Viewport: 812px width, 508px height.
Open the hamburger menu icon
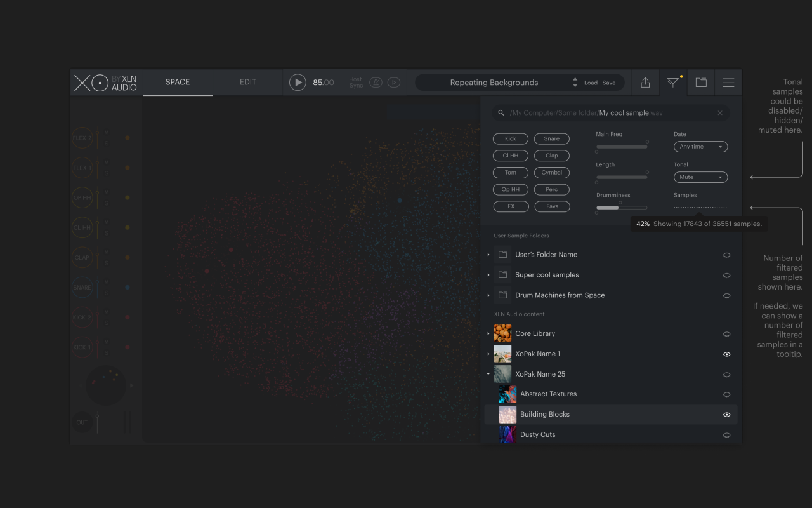pyautogui.click(x=728, y=83)
